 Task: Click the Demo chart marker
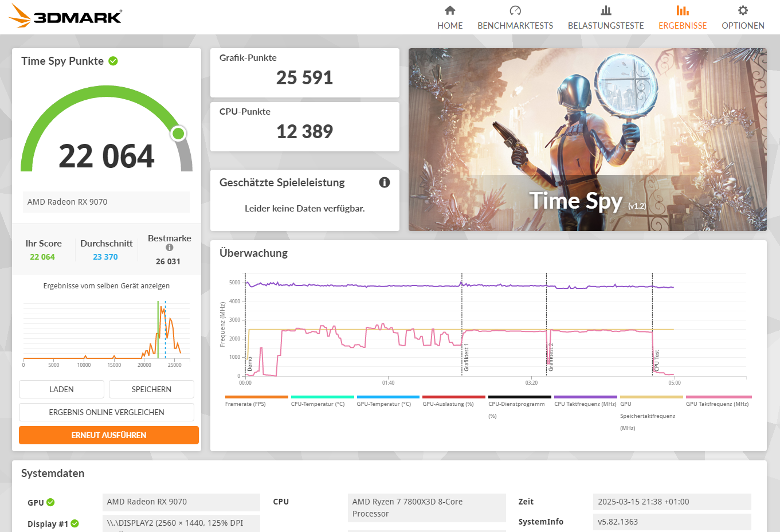(249, 364)
